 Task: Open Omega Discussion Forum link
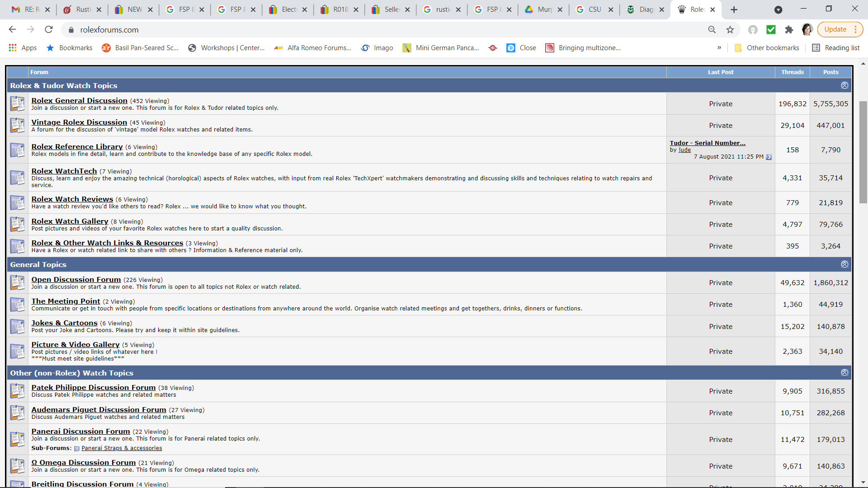pyautogui.click(x=83, y=462)
